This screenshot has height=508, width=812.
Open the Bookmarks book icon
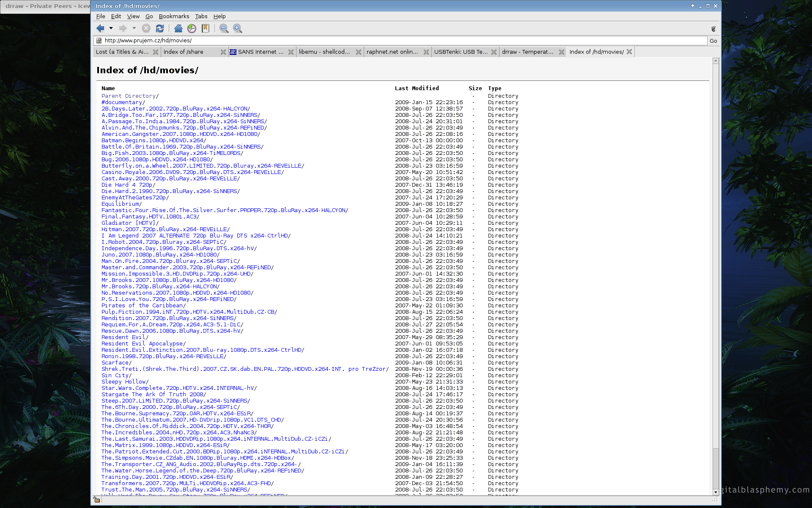tap(206, 28)
